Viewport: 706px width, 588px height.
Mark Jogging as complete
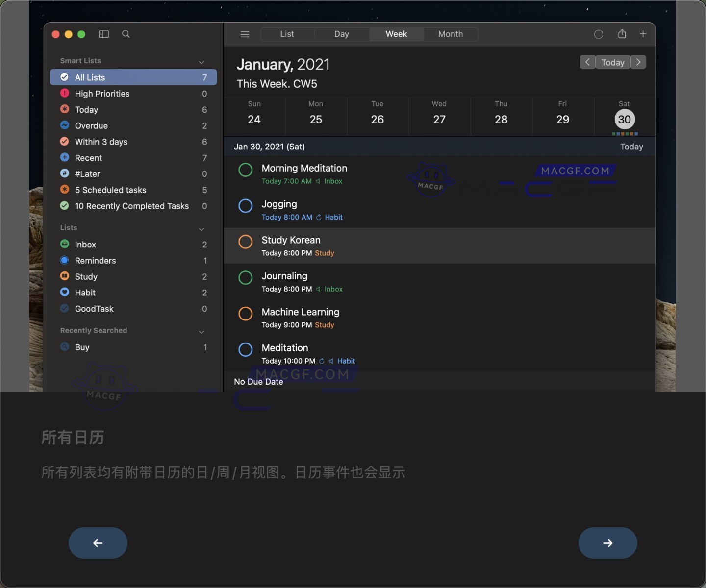point(246,206)
